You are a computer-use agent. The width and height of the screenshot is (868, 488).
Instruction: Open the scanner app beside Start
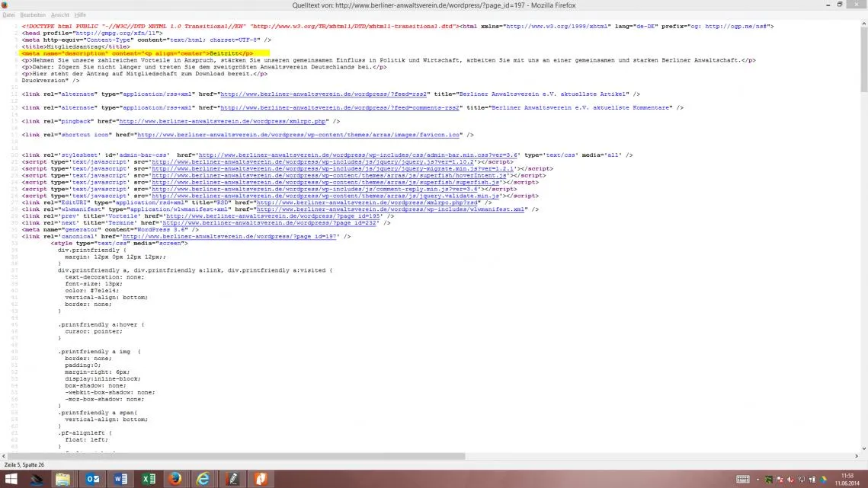click(x=37, y=479)
